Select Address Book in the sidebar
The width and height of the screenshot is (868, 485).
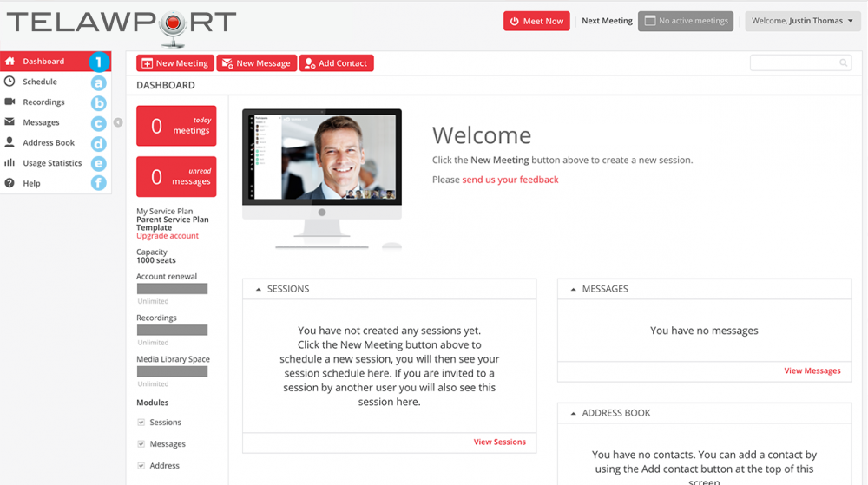tap(56, 142)
